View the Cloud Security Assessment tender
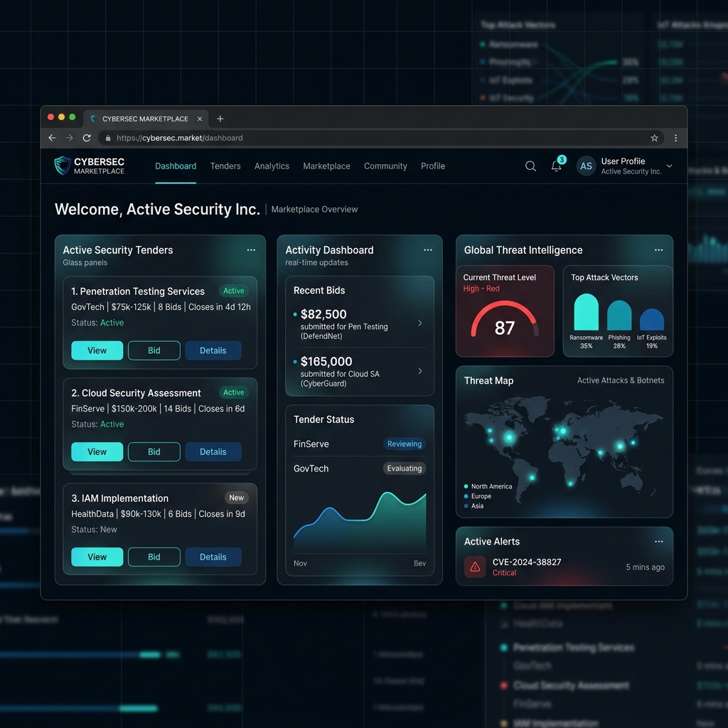728x728 pixels. point(97,451)
